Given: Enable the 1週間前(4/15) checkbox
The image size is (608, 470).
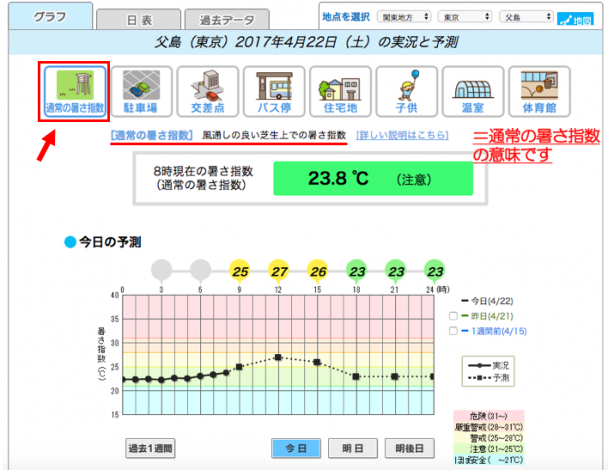Looking at the screenshot, I should (453, 331).
